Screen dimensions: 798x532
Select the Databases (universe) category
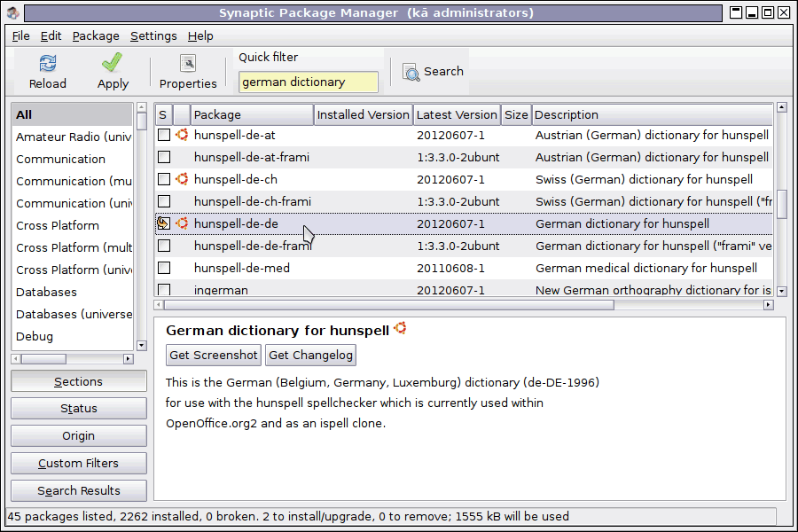(73, 314)
